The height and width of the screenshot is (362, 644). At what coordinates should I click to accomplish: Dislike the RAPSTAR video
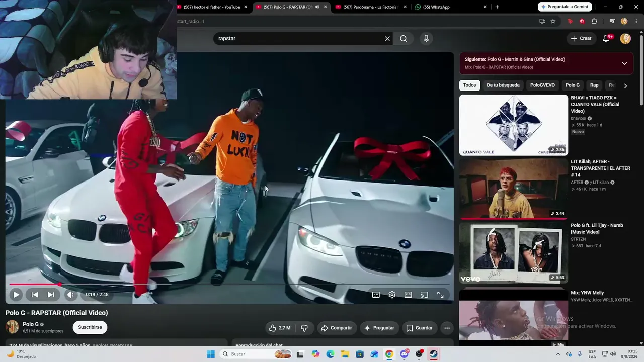tap(304, 328)
